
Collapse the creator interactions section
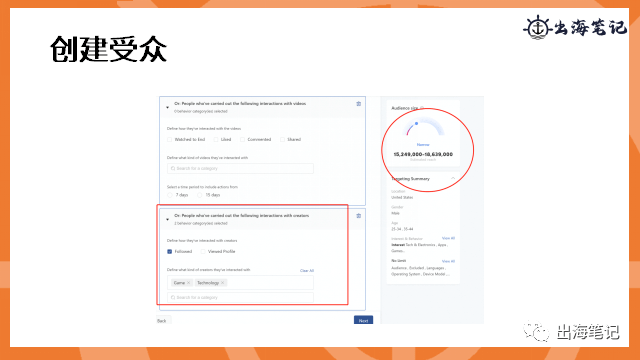[167, 219]
